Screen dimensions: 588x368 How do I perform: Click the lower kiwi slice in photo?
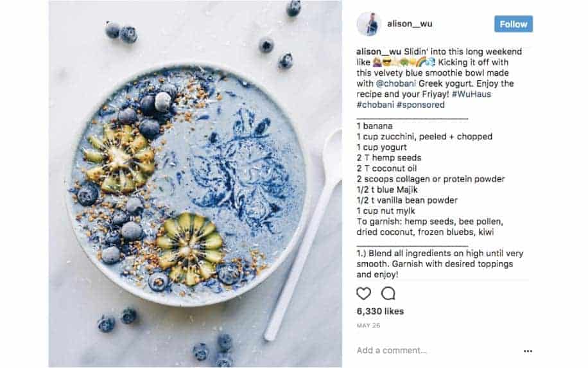tap(190, 249)
